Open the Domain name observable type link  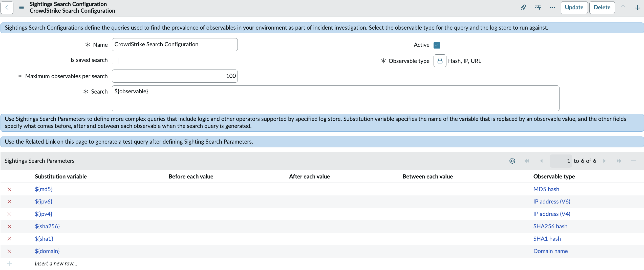point(550,251)
